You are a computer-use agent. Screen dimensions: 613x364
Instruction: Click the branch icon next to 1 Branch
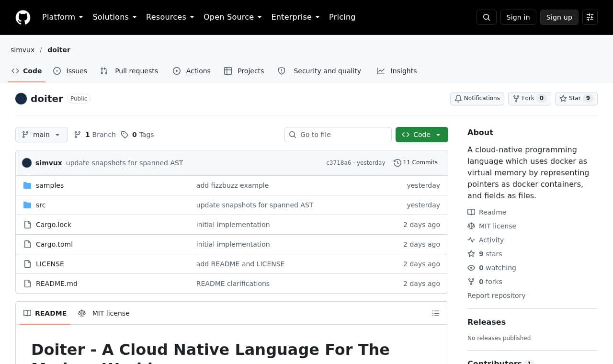(x=78, y=135)
